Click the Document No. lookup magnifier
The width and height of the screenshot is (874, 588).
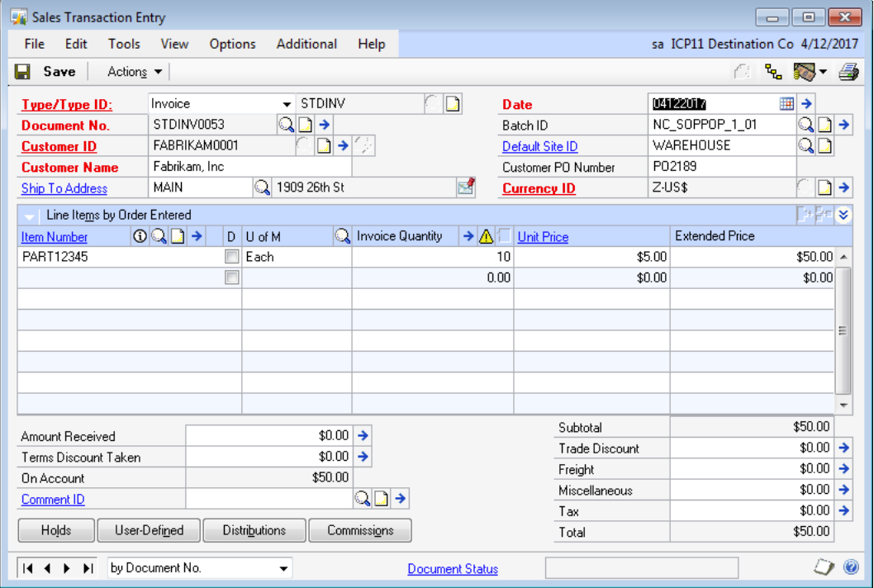click(x=285, y=125)
